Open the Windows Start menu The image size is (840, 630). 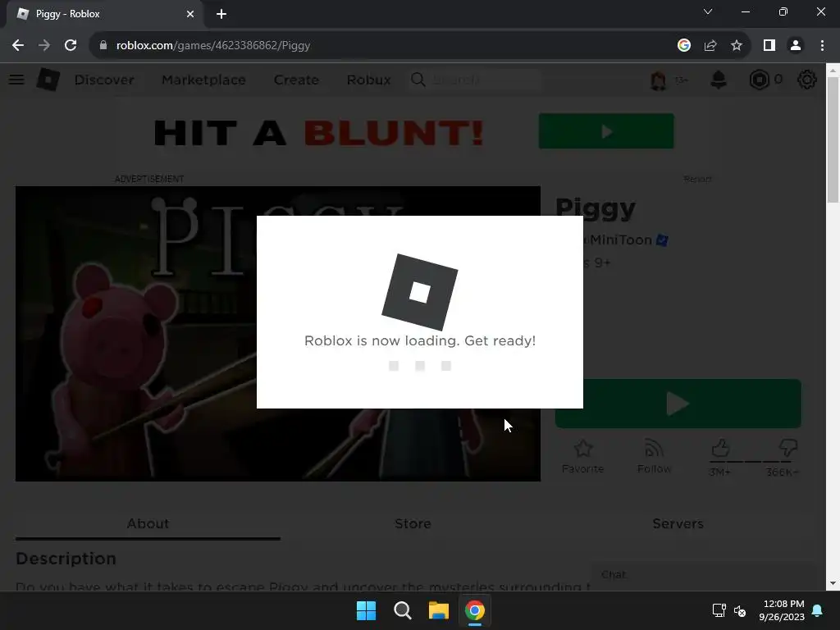click(367, 610)
